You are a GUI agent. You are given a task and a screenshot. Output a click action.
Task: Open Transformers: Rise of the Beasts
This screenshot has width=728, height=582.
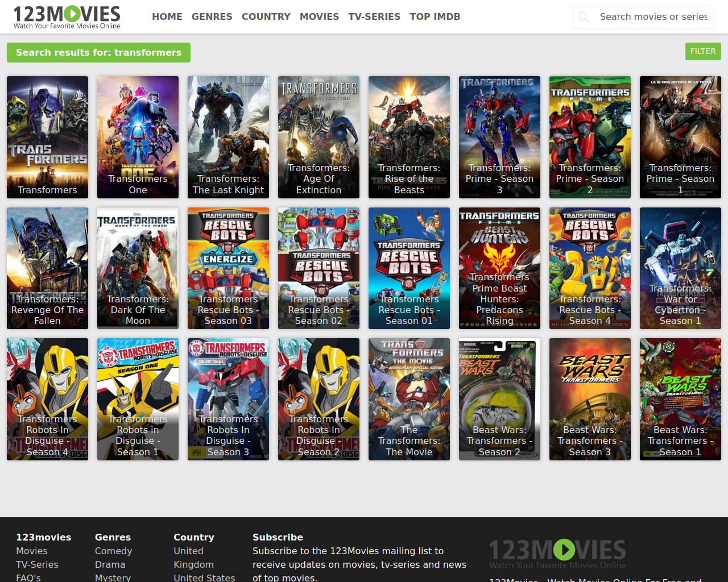tap(409, 137)
